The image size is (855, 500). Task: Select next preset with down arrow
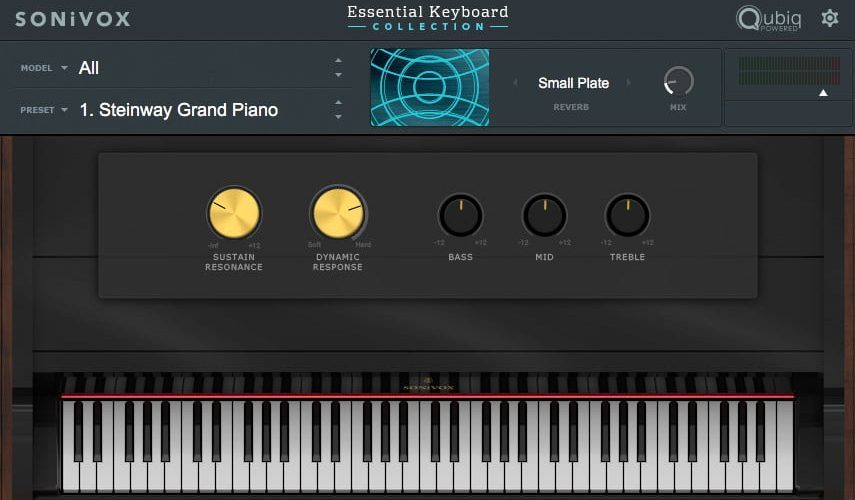(339, 117)
